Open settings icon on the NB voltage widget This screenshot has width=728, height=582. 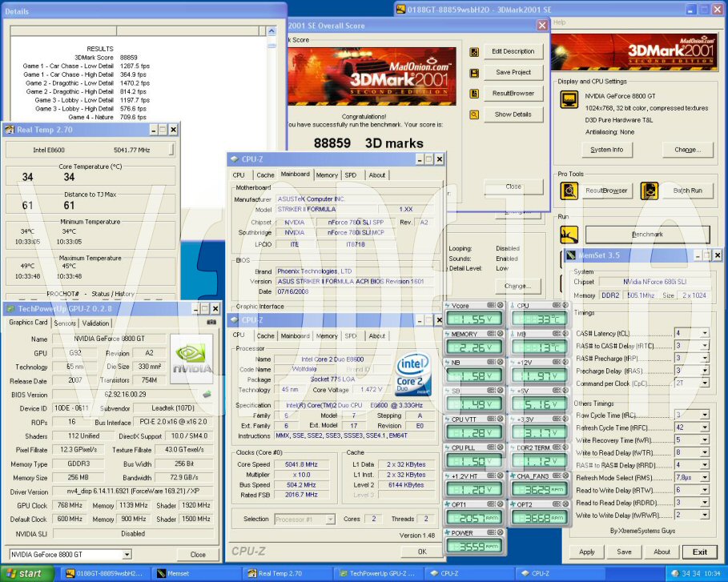(491, 362)
